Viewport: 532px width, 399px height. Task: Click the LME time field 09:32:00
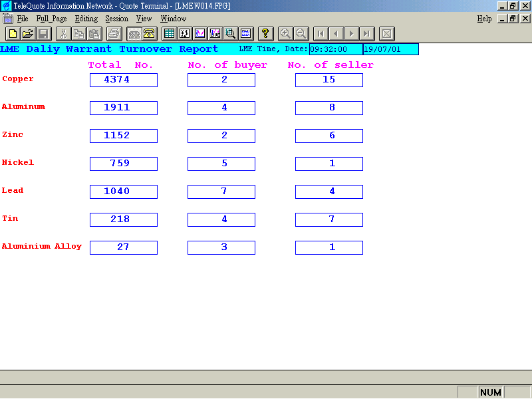coord(336,49)
